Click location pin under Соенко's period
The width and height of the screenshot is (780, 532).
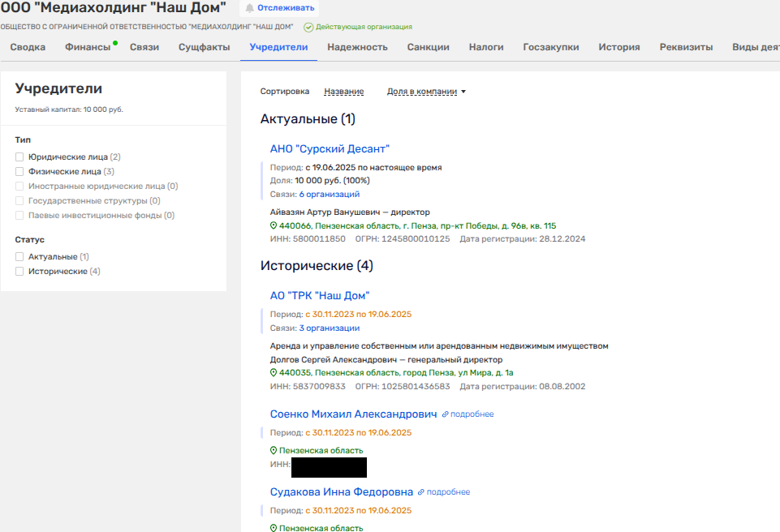(x=274, y=450)
